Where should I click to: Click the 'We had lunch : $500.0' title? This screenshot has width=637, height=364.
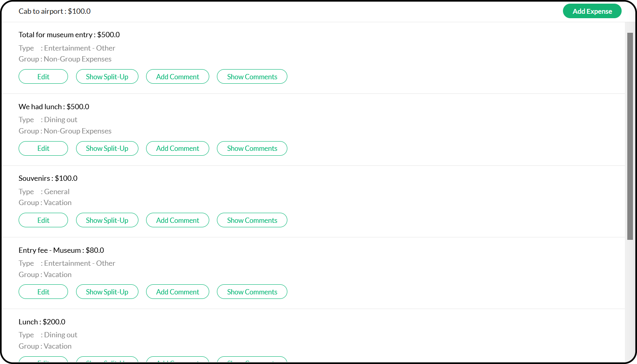[54, 107]
